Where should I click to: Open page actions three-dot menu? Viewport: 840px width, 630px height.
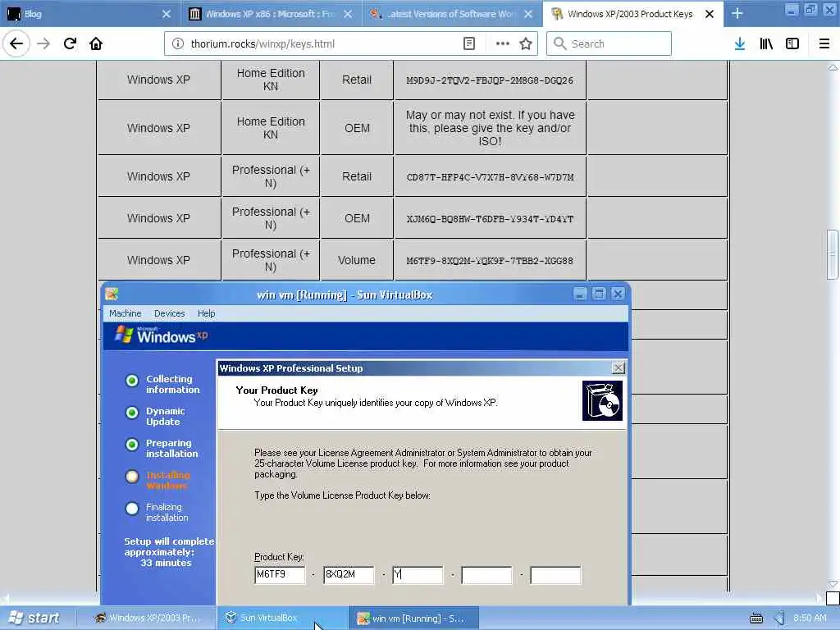tap(503, 44)
